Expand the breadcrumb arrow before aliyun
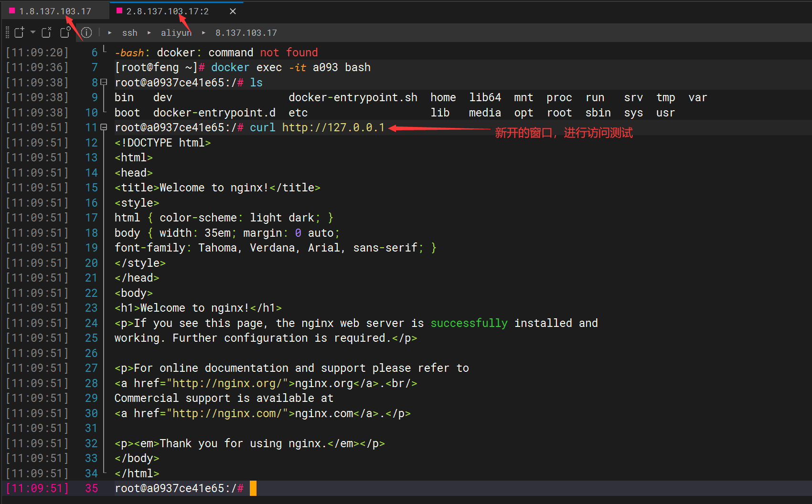 click(149, 33)
